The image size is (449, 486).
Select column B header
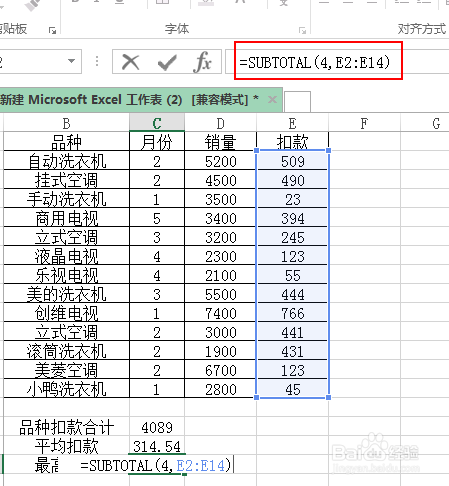(66, 123)
